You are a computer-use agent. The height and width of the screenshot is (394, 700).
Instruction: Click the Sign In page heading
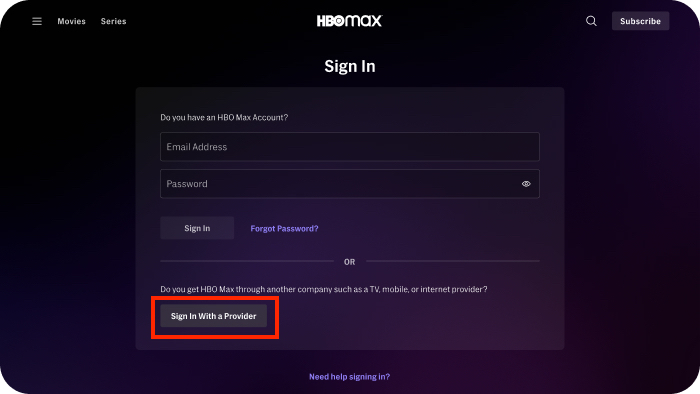point(350,66)
